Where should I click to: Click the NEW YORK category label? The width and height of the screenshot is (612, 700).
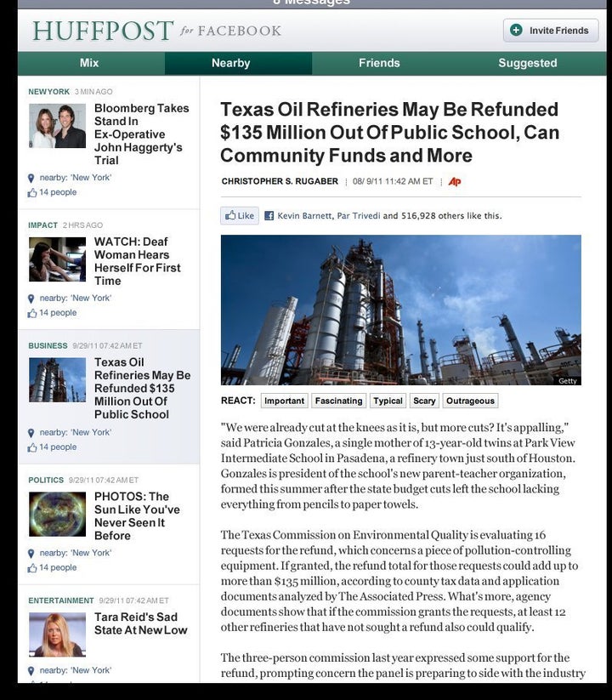pyautogui.click(x=48, y=92)
